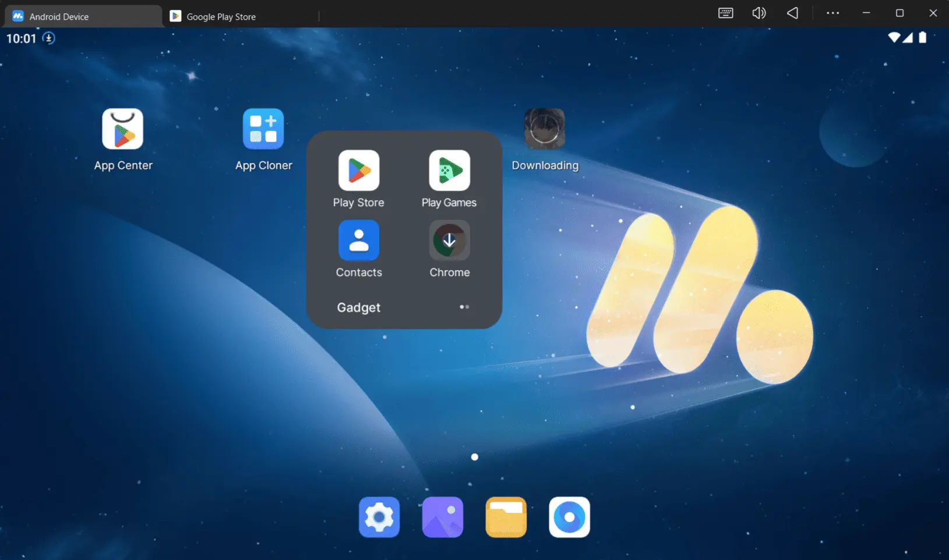The height and width of the screenshot is (560, 949).
Task: Click the 10:01 clock
Action: (x=22, y=38)
